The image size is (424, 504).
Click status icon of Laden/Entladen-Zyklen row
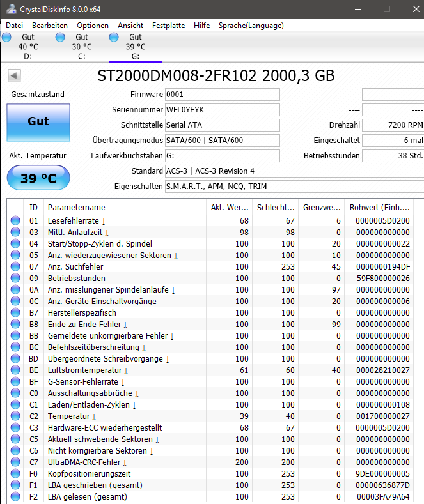pyautogui.click(x=15, y=405)
